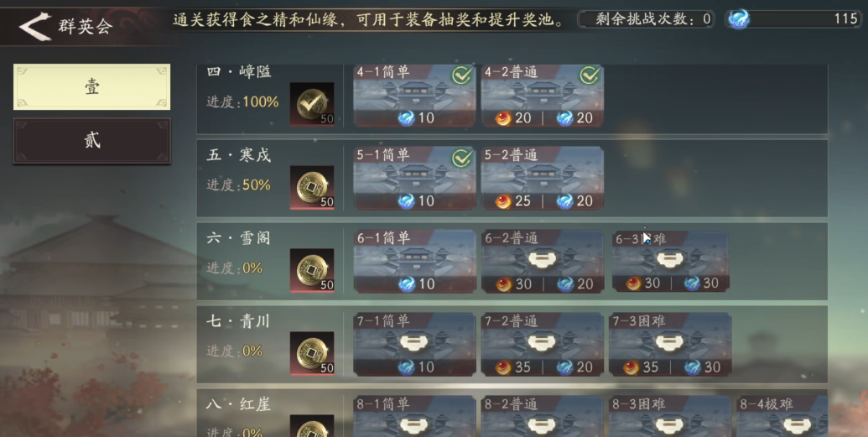Image resolution: width=868 pixels, height=437 pixels.
Task: Open the 6-1简单 stage
Action: (414, 262)
